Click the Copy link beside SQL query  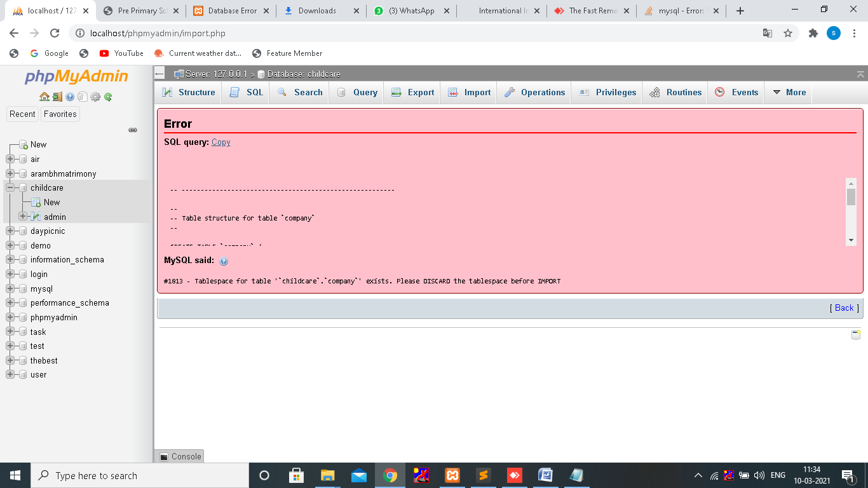[x=220, y=142]
